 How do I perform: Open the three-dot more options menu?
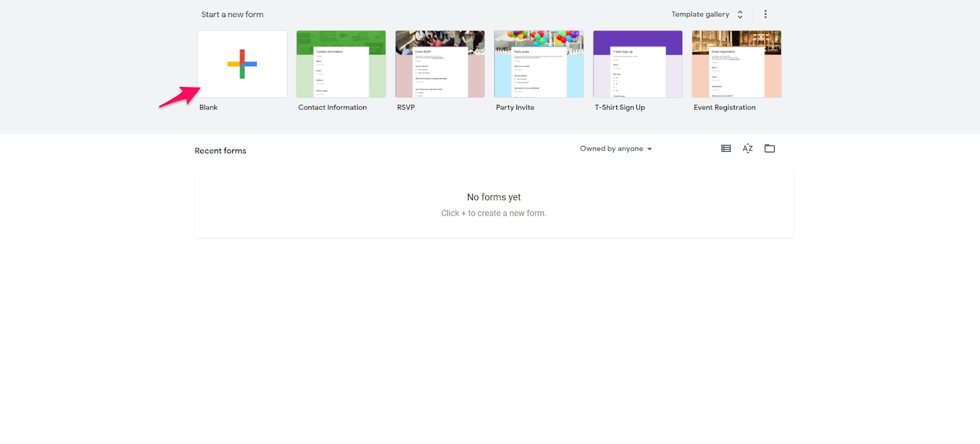point(765,14)
